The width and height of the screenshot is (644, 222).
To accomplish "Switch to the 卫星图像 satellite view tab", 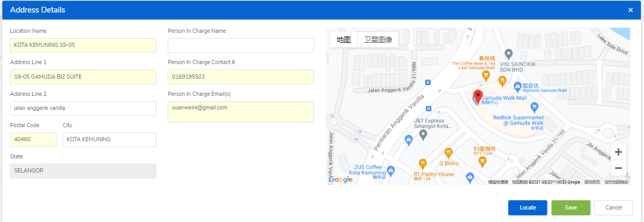I will click(377, 40).
